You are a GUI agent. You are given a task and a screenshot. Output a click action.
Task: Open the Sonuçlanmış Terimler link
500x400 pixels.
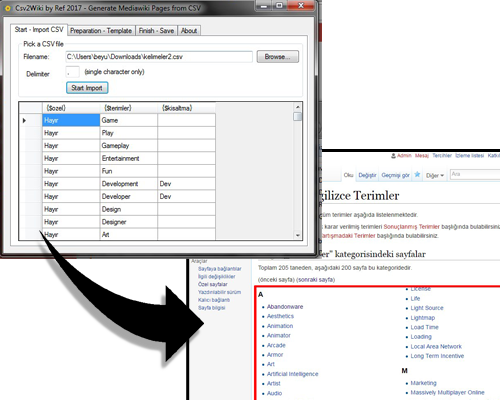411,227
